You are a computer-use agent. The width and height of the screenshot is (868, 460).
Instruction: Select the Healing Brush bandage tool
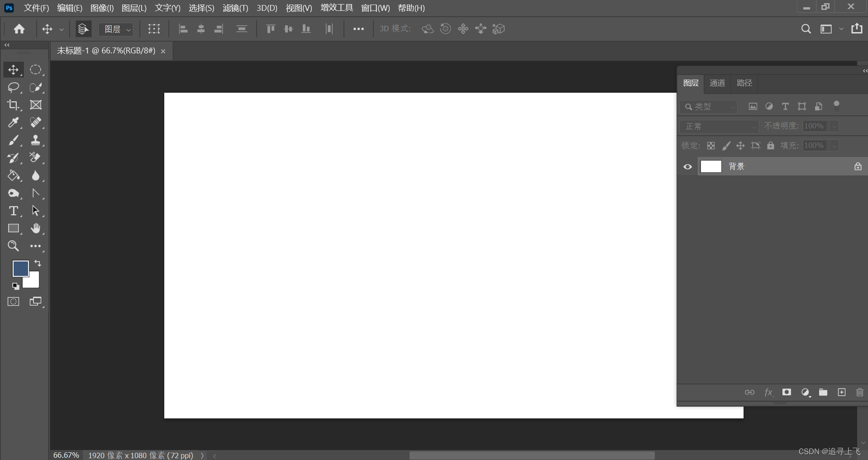36,123
